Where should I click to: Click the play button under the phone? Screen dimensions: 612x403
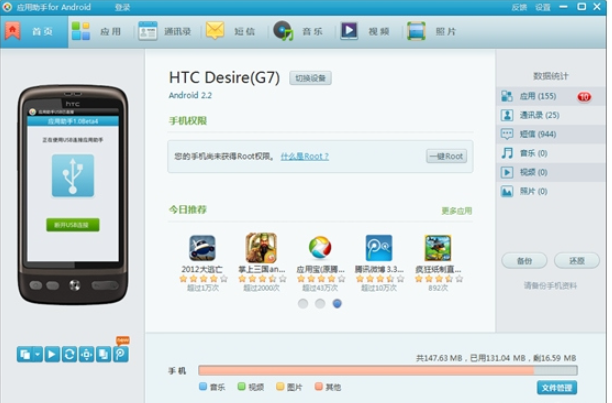[52, 355]
